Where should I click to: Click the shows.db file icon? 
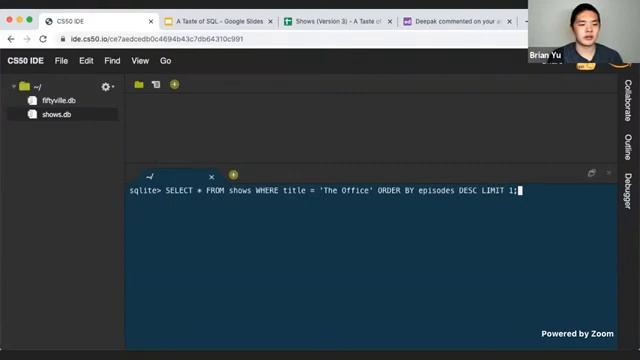(32, 115)
